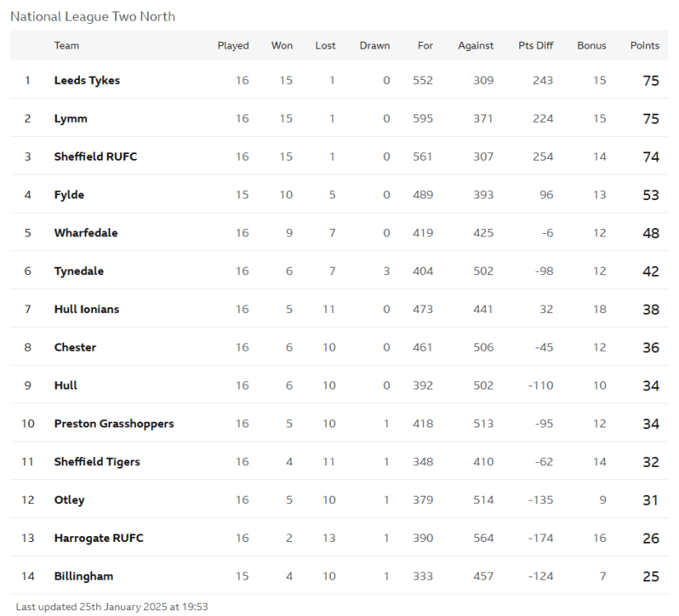Click the Hull Ionians team name
The image size is (679, 616).
[x=86, y=309]
